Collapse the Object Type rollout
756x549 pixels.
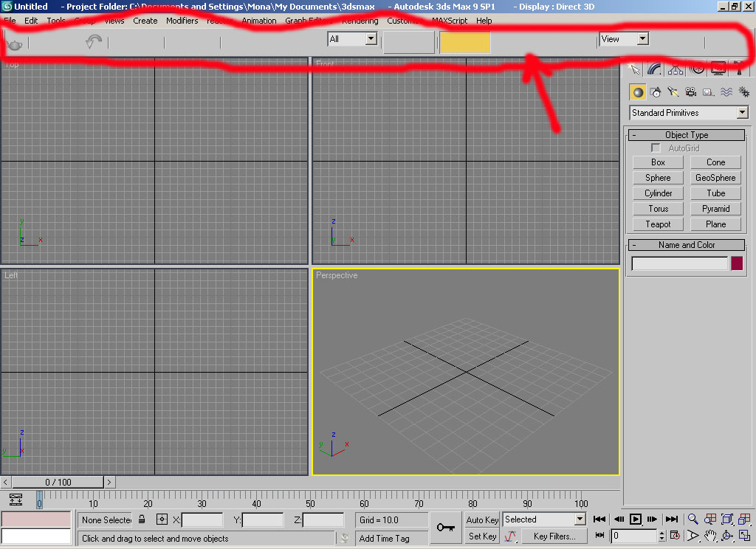pyautogui.click(x=687, y=135)
